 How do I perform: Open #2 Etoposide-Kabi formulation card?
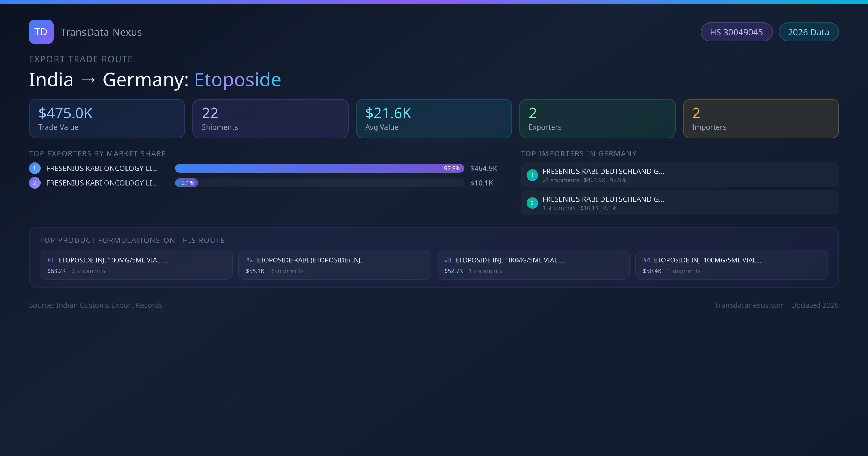pos(334,265)
